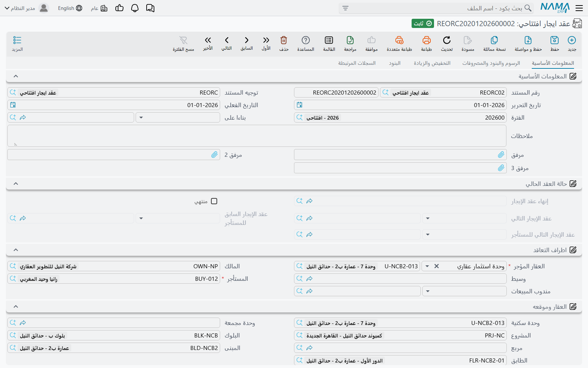Screen dimensions: 588x368
Task: Open عقد الإيجار التالي للمستأجر dropdown
Action: tap(428, 234)
